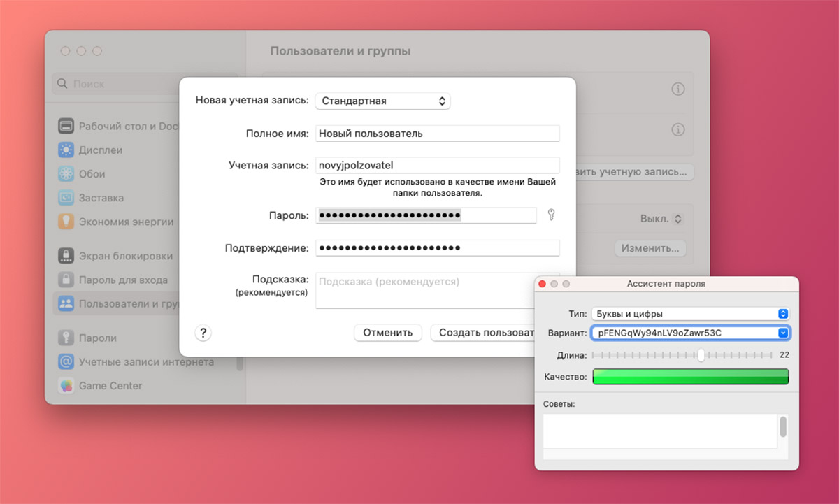Click the key icon beside the password field

pyautogui.click(x=551, y=215)
